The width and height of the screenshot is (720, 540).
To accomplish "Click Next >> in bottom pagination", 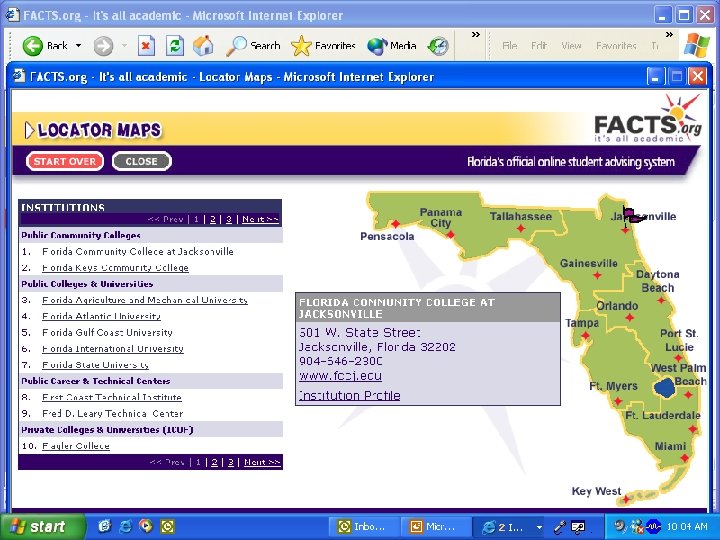I will coord(262,462).
